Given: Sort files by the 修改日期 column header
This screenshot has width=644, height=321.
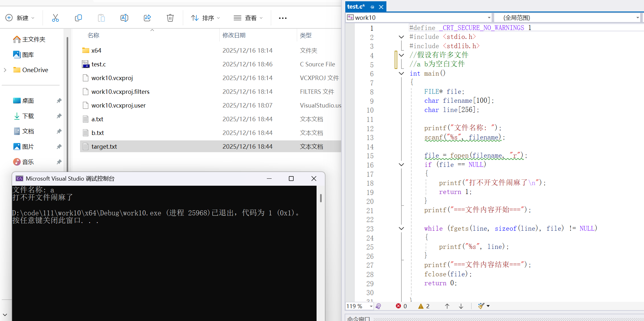Looking at the screenshot, I should 234,35.
